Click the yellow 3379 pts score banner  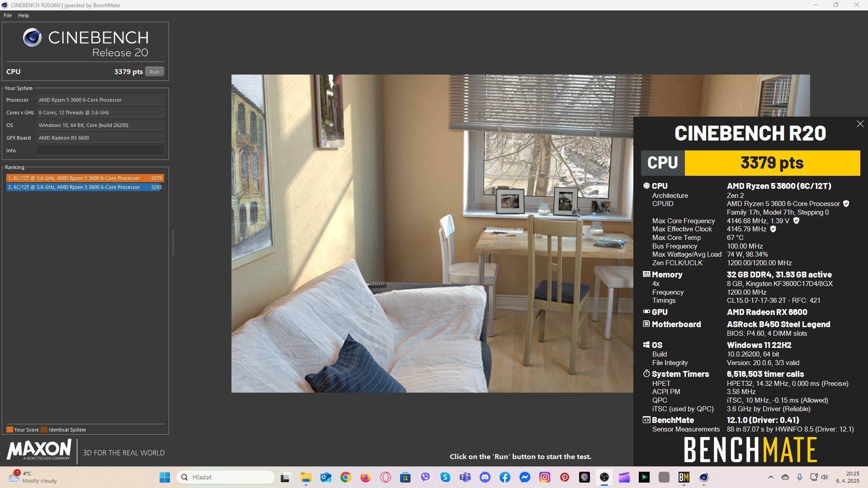point(772,163)
